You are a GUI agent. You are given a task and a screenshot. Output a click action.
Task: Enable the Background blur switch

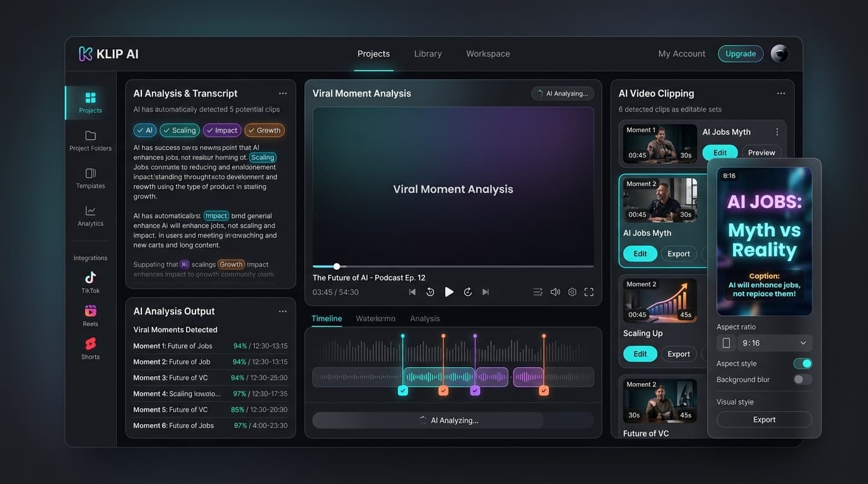click(802, 379)
